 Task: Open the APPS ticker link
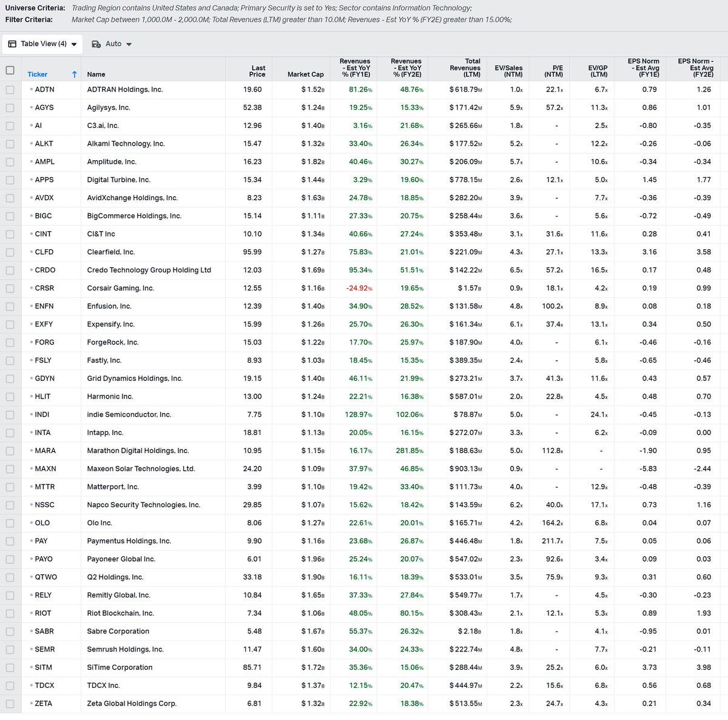click(44, 180)
